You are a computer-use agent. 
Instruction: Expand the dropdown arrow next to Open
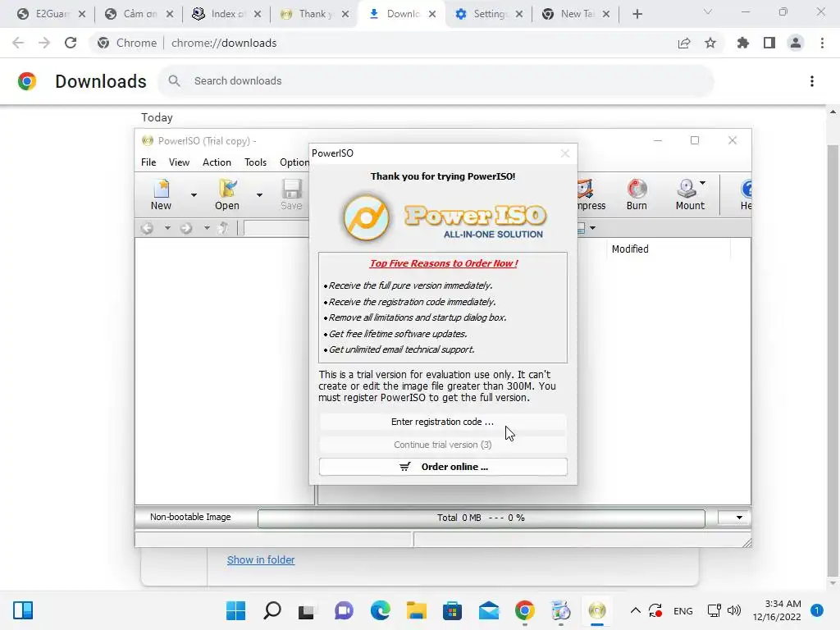[259, 195]
